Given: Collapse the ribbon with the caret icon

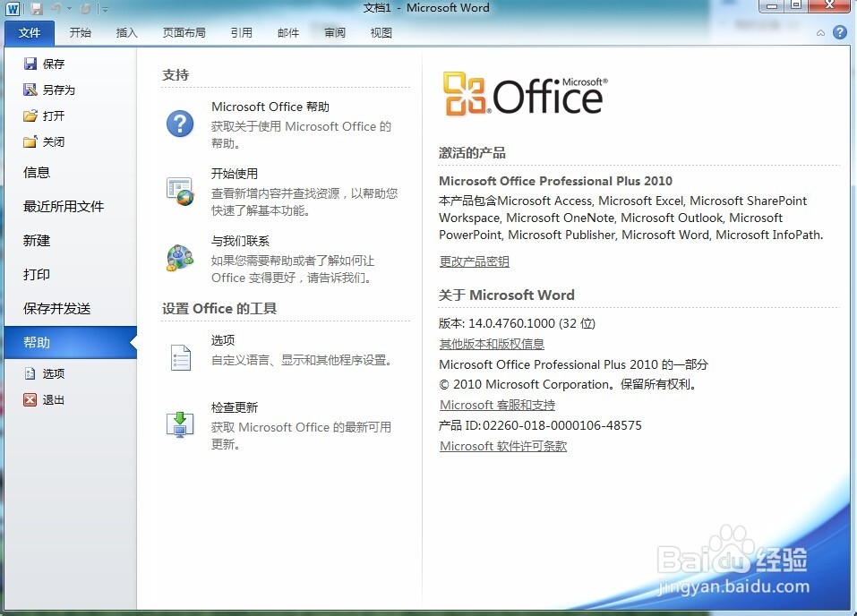Looking at the screenshot, I should point(820,33).
